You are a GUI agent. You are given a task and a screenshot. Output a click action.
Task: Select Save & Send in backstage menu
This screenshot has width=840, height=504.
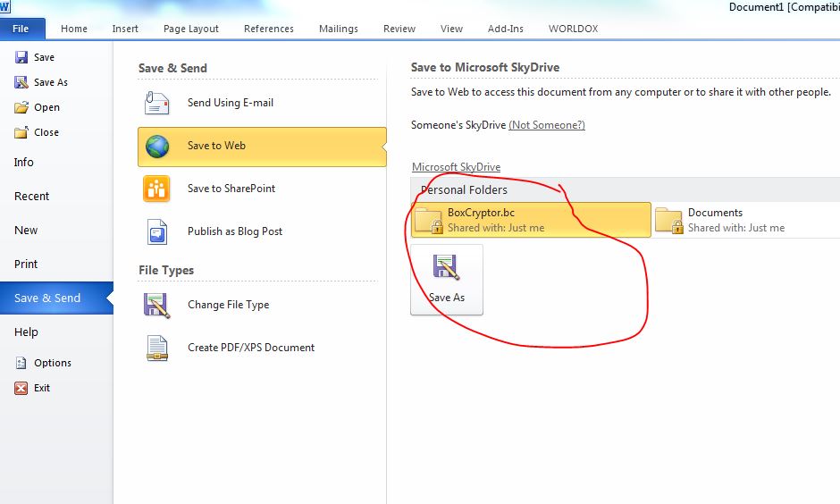pyautogui.click(x=56, y=298)
